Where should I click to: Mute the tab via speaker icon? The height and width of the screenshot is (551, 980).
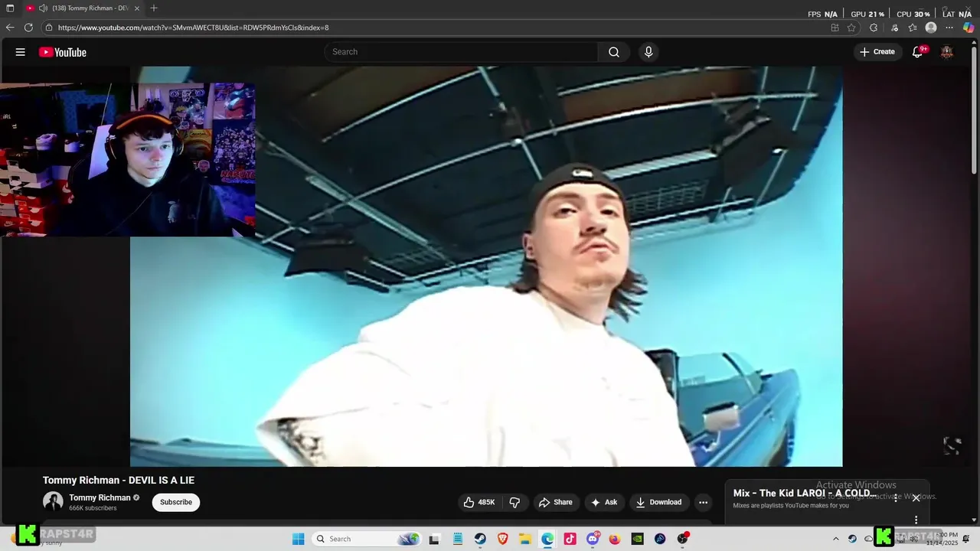click(x=43, y=8)
